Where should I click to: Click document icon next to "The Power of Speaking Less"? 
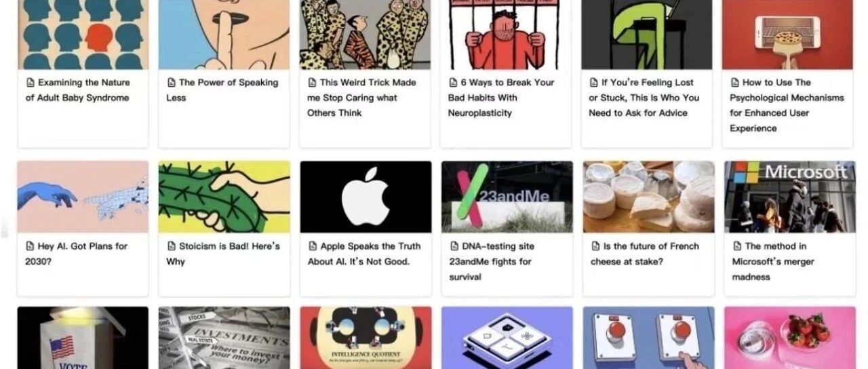tap(171, 83)
